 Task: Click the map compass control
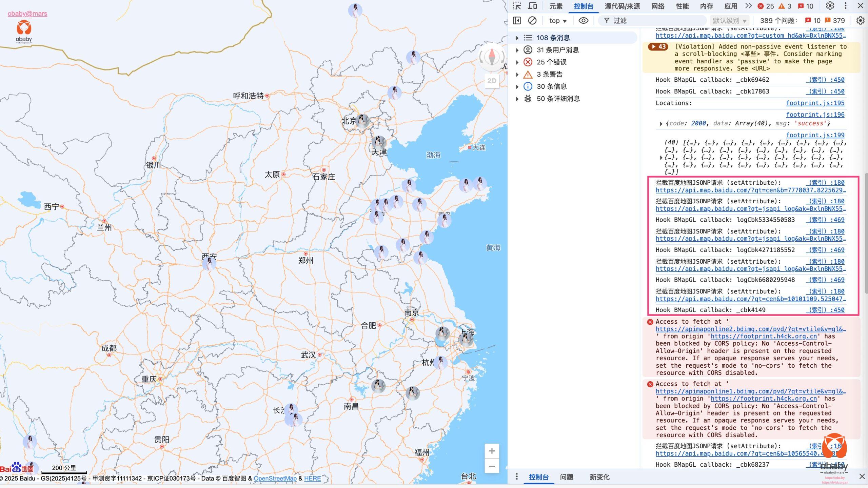click(x=492, y=57)
